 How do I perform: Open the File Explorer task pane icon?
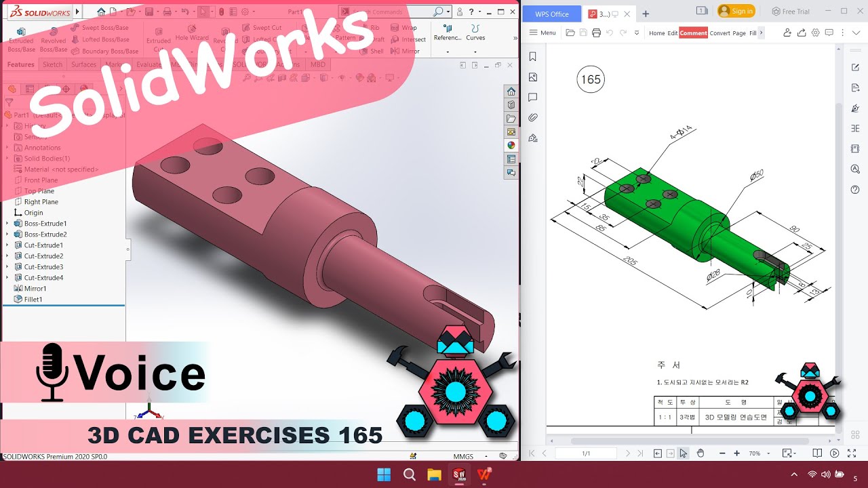pos(511,119)
